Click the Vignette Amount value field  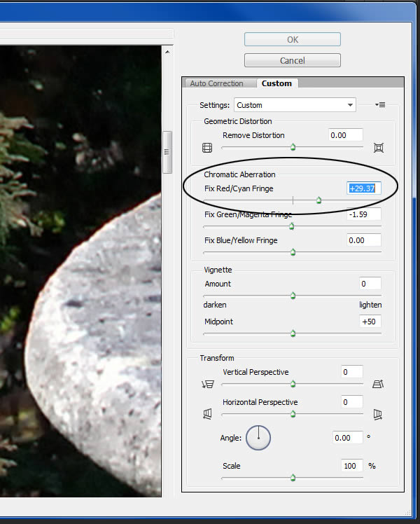pos(370,284)
